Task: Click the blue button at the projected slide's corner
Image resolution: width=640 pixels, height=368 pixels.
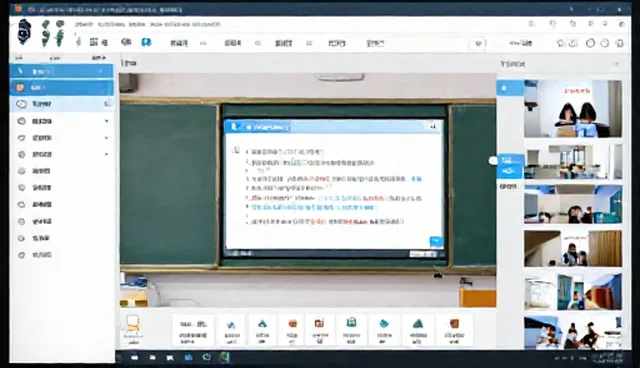Action: pos(436,242)
